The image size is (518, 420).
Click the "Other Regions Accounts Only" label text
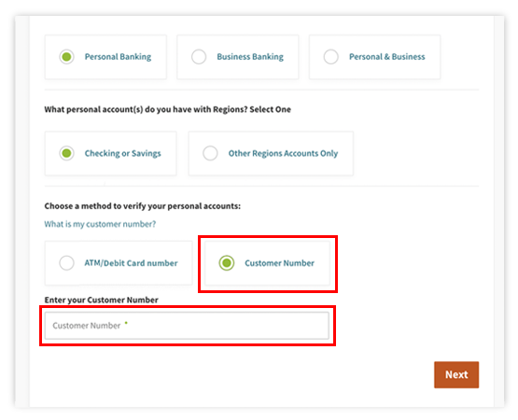[x=283, y=153]
